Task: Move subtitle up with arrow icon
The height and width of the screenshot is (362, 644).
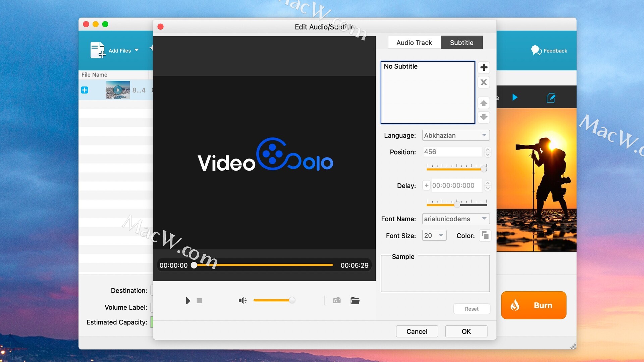Action: tap(484, 103)
